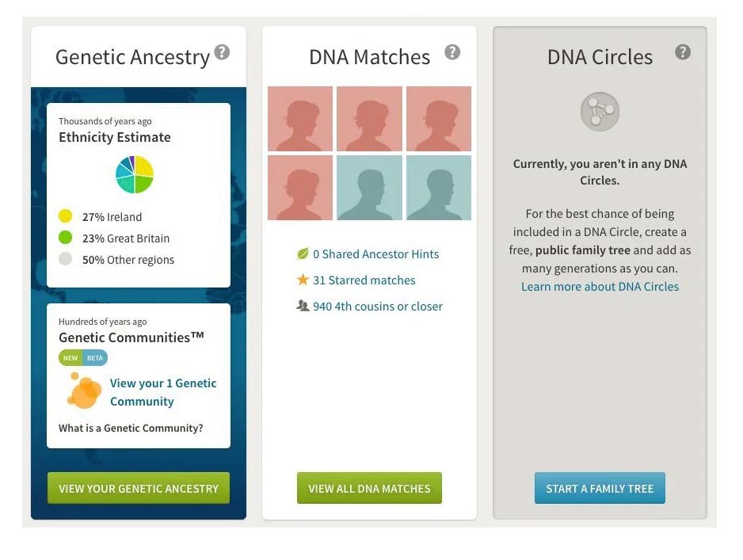Click the green Great Britain color dot
The width and height of the screenshot is (743, 560).
(x=66, y=238)
